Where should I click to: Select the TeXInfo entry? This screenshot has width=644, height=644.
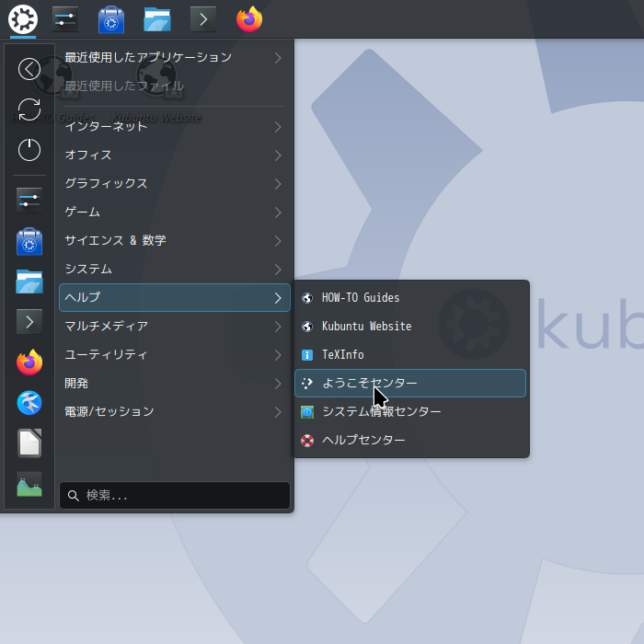410,355
